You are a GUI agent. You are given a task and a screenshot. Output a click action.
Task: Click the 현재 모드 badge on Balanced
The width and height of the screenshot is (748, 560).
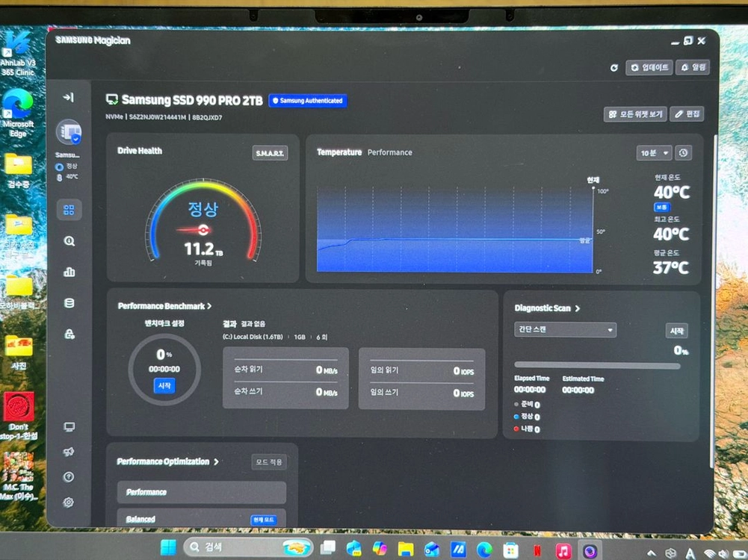pyautogui.click(x=263, y=520)
